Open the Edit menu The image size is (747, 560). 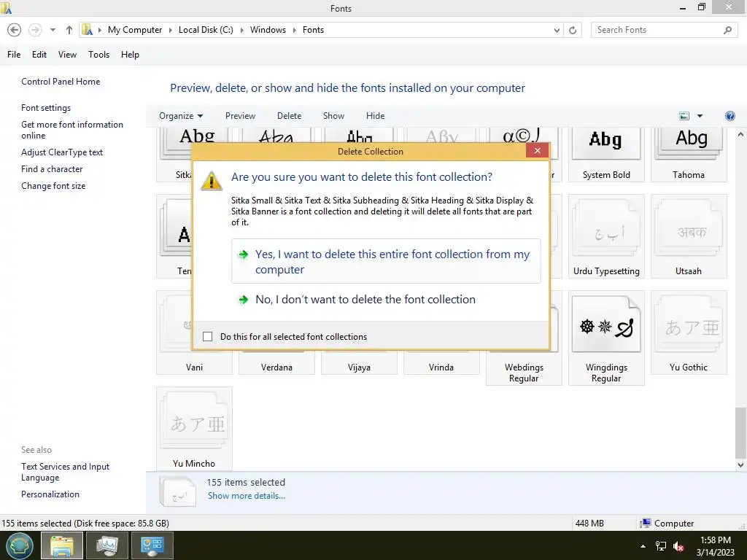pos(39,55)
